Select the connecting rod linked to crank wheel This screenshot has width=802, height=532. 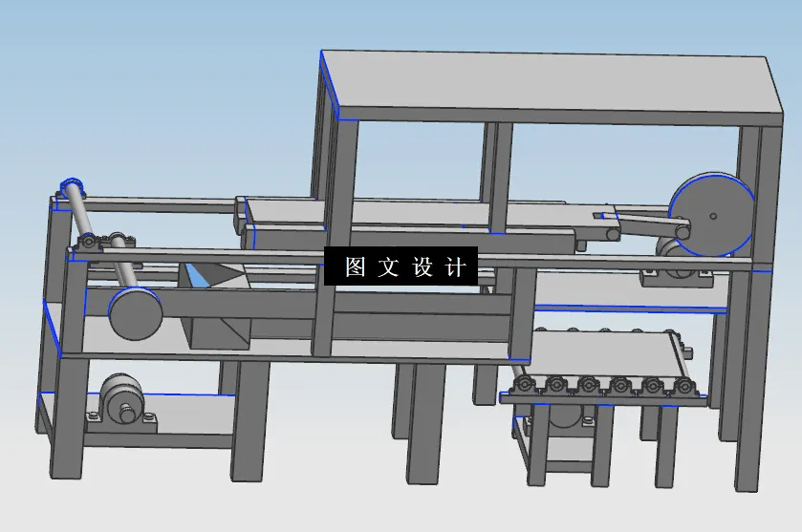coord(650,225)
